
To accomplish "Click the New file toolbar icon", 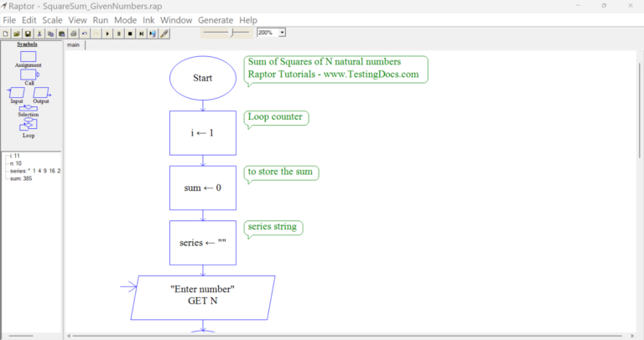I will (x=6, y=33).
